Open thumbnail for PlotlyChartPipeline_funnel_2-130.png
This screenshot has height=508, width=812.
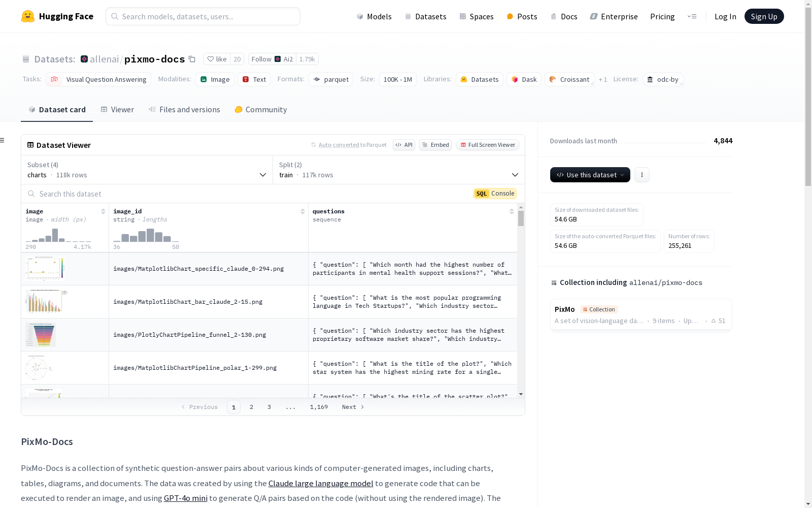pos(41,334)
